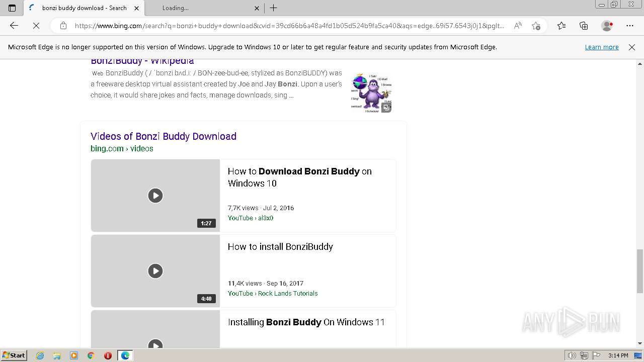The width and height of the screenshot is (644, 362).
Task: Play Installing Bonzi Buddy Windows 11 video
Action: 155,329
